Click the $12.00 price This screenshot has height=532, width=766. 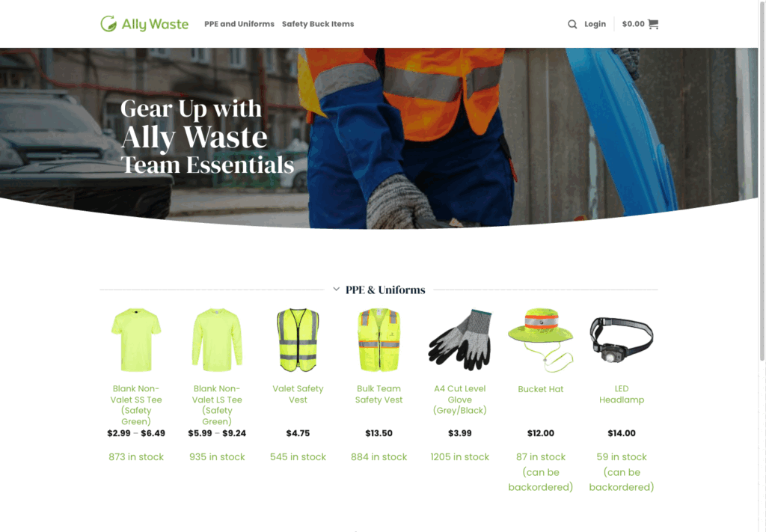click(x=541, y=433)
